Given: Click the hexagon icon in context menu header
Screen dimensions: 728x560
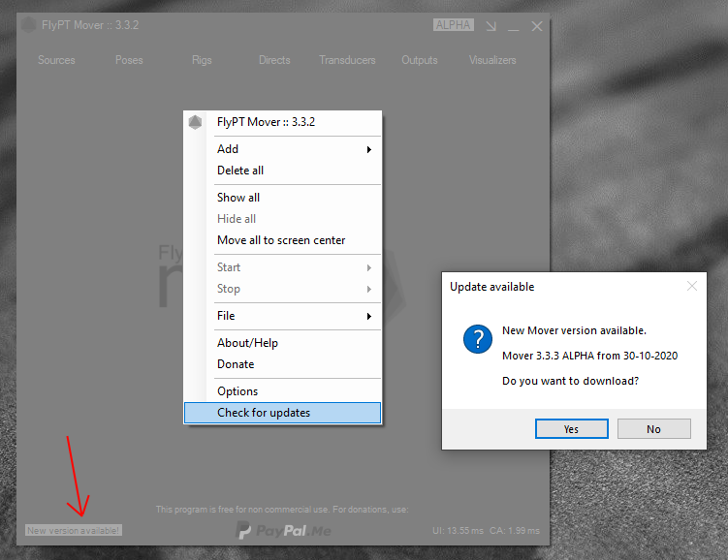Looking at the screenshot, I should (195, 122).
